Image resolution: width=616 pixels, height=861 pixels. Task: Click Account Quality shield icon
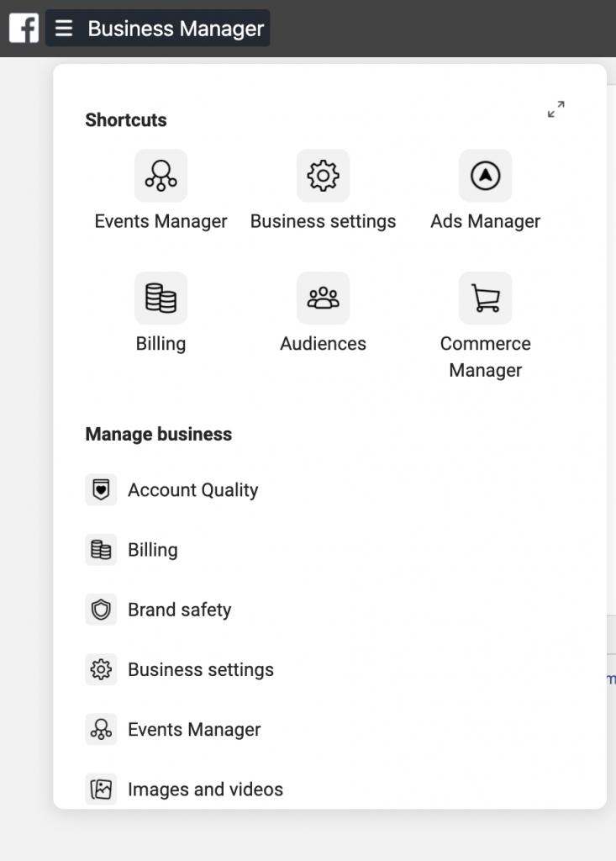coord(101,490)
